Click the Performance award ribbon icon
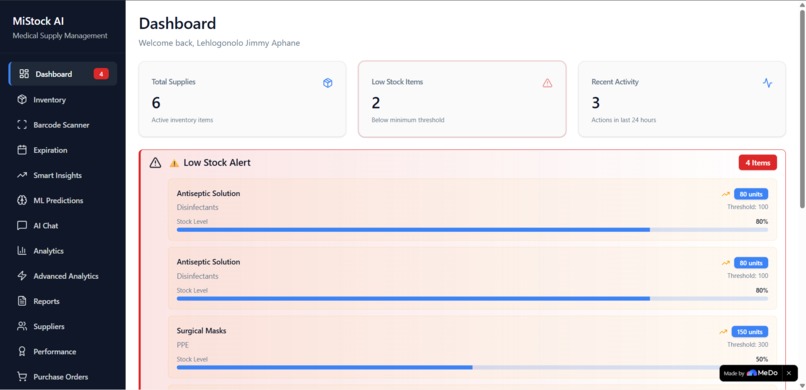The height and width of the screenshot is (390, 806). (x=22, y=351)
